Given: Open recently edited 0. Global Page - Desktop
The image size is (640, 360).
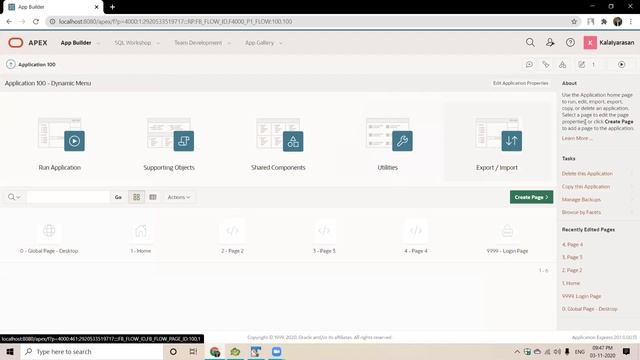Looking at the screenshot, I should [589, 309].
